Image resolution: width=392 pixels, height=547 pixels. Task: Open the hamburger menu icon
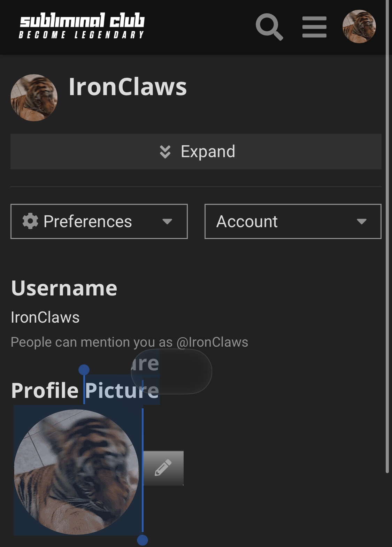[314, 27]
